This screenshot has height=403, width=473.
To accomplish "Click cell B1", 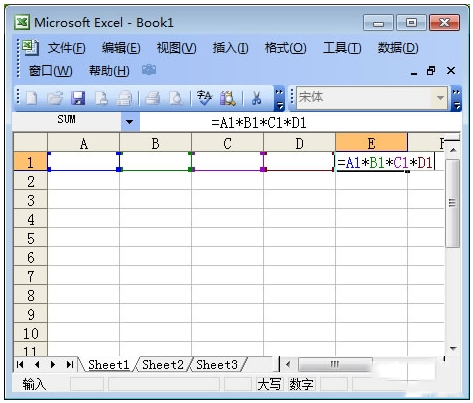I will [x=155, y=162].
